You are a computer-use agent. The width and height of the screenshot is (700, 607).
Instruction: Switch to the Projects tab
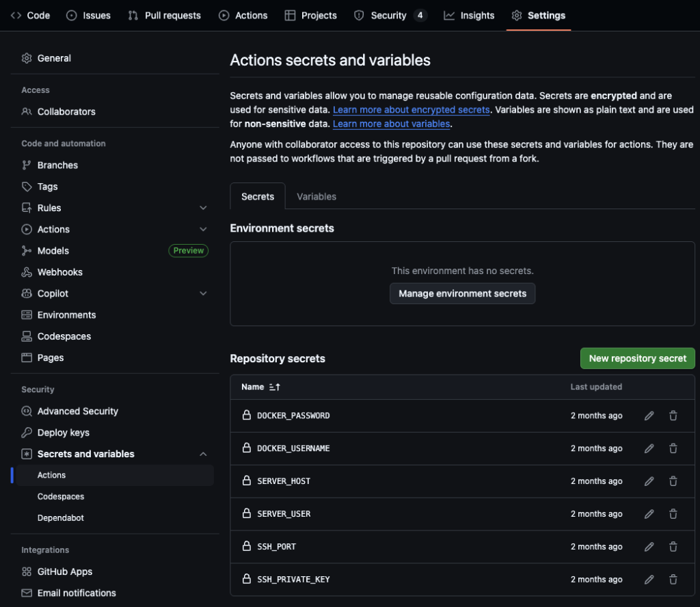(x=311, y=16)
